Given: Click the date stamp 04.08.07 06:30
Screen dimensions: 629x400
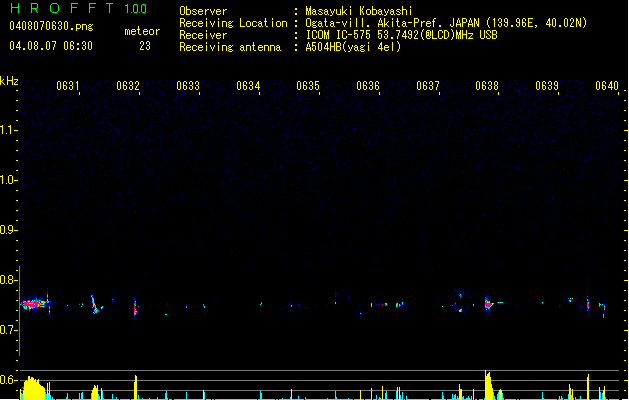Looking at the screenshot, I should click(51, 46).
